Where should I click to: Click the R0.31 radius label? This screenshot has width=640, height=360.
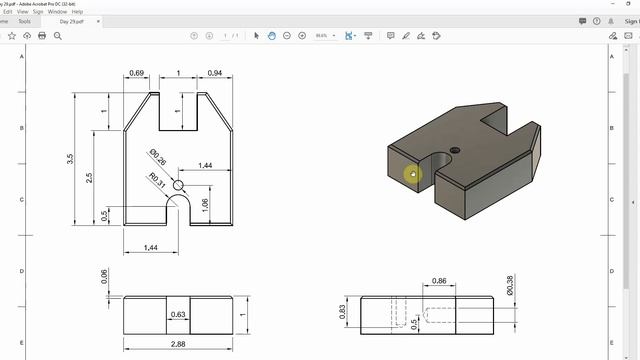(x=157, y=180)
